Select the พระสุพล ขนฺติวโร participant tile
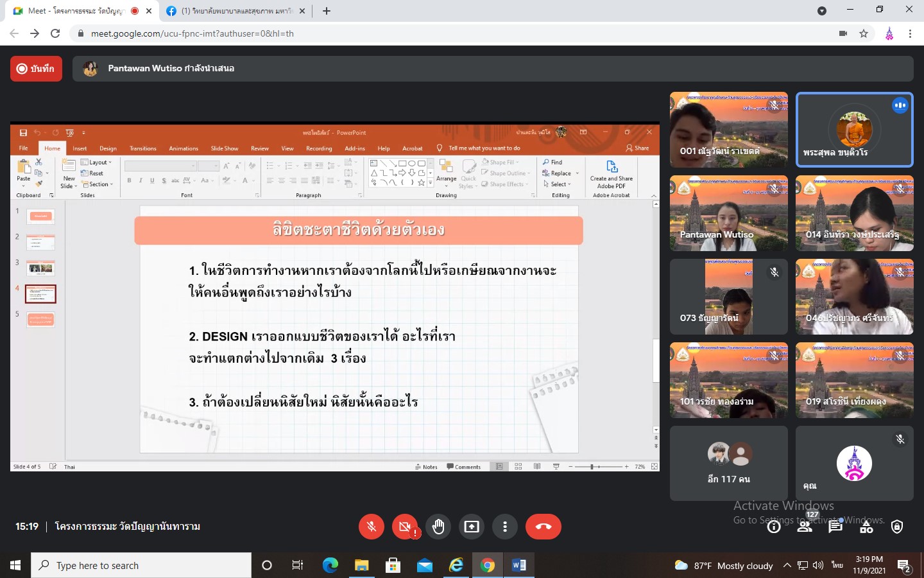The image size is (924, 578). coord(854,130)
